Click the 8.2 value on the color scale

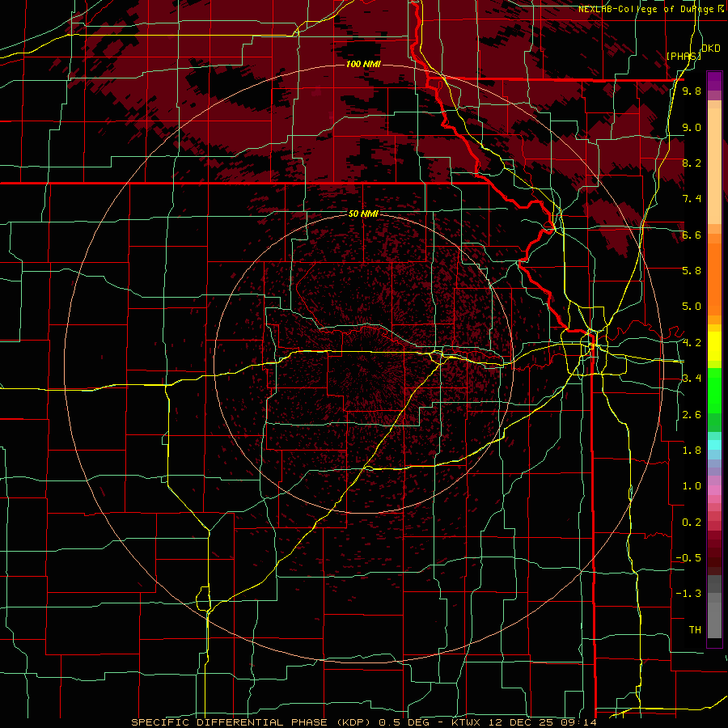[692, 163]
